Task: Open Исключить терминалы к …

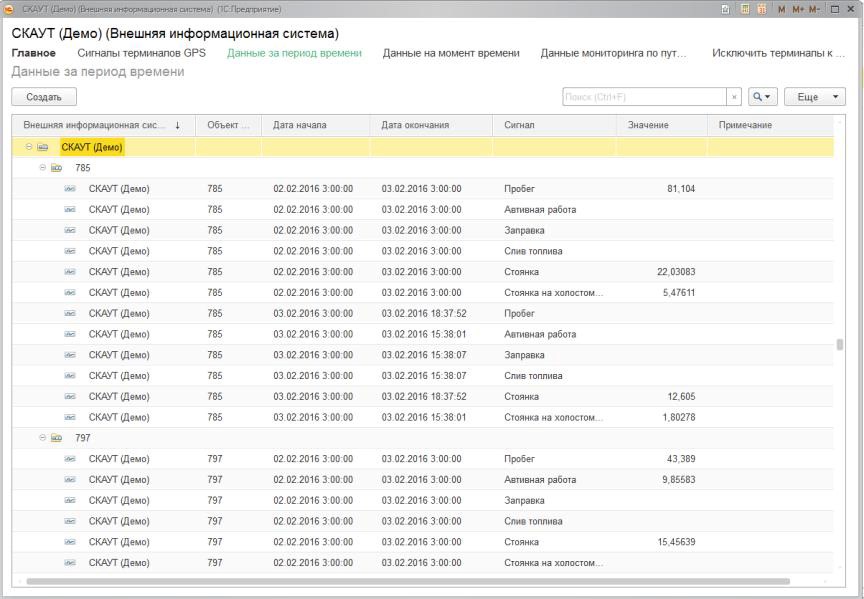Action: 778,53
